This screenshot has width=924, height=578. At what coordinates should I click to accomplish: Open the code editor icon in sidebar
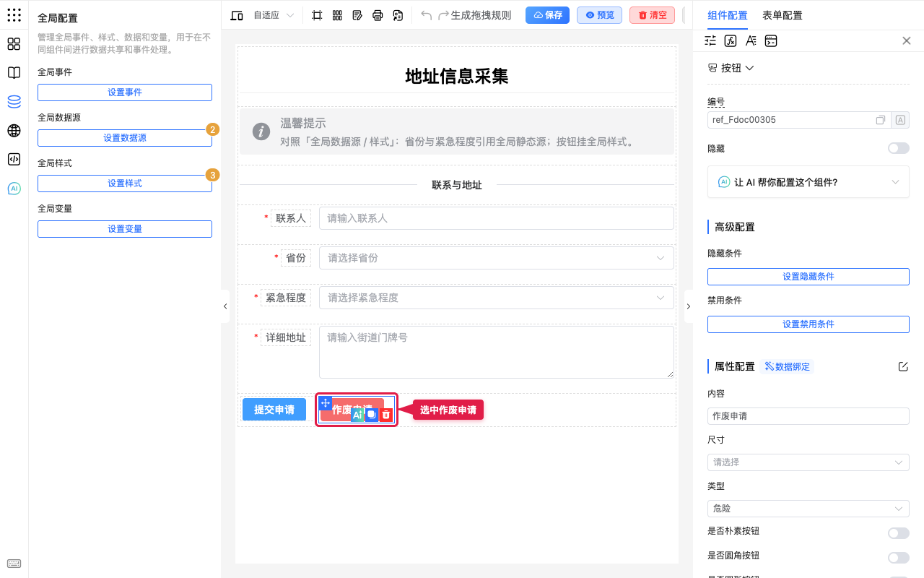tap(14, 160)
